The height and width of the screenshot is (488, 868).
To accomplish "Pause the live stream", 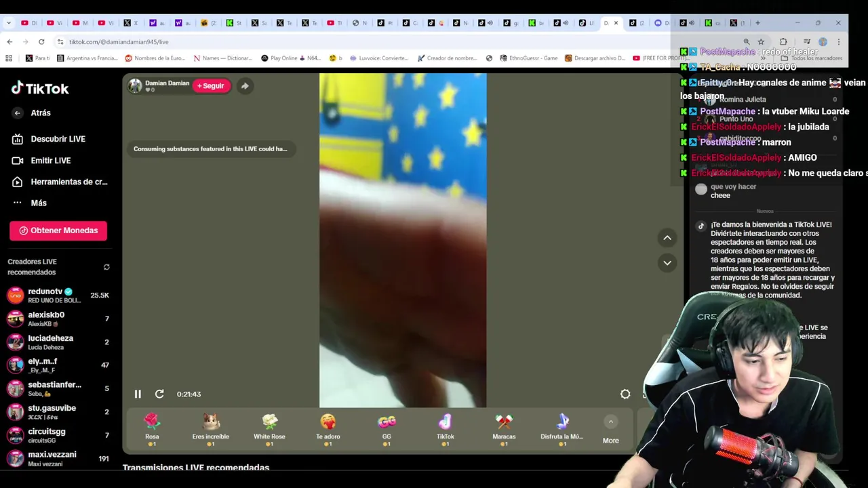I will coord(138,394).
